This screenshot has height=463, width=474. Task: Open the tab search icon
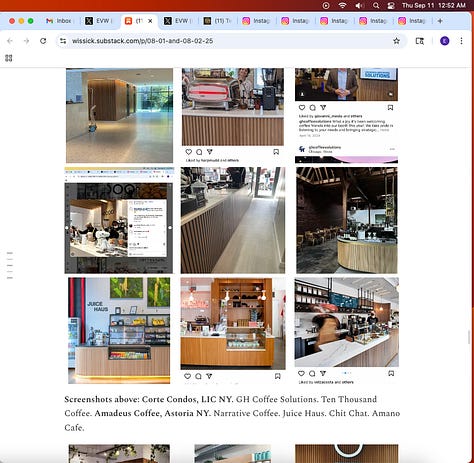[420, 41]
